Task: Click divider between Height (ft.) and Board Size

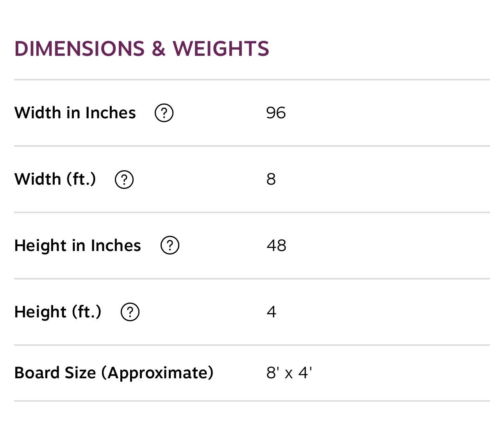Action: 252,345
